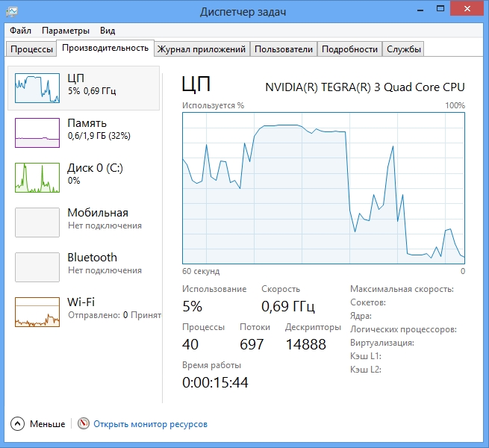
Task: Collapse view with Меньше arrow icon
Action: (17, 423)
